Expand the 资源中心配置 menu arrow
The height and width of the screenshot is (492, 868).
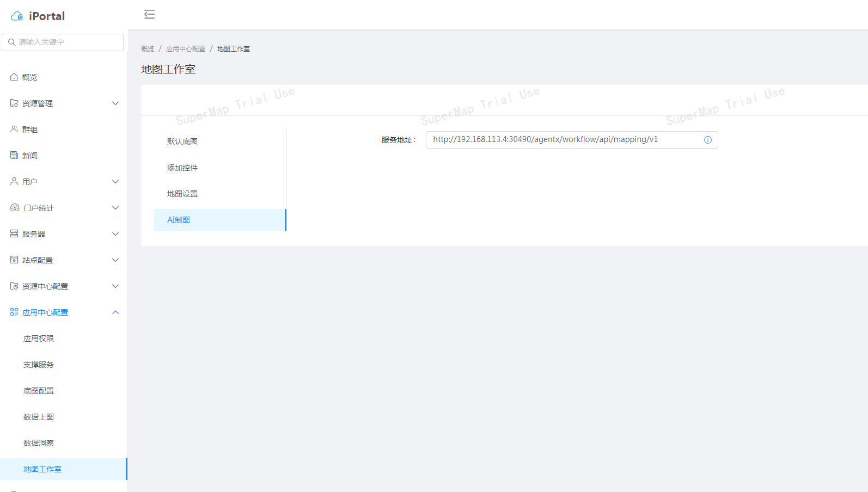pyautogui.click(x=115, y=286)
